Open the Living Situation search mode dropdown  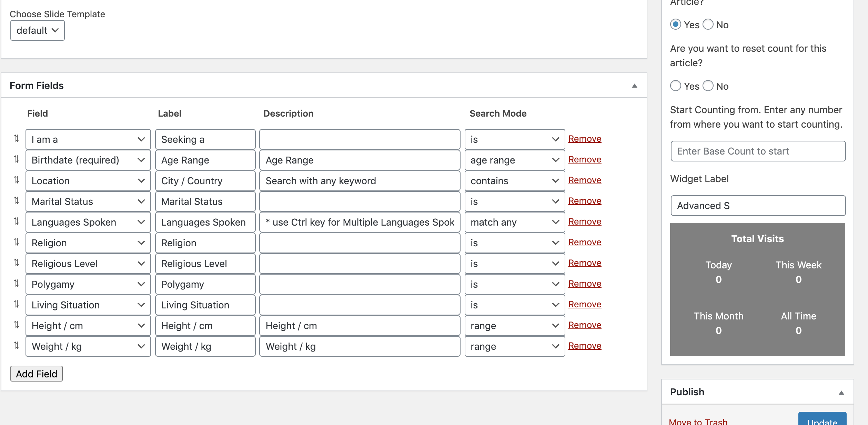515,305
